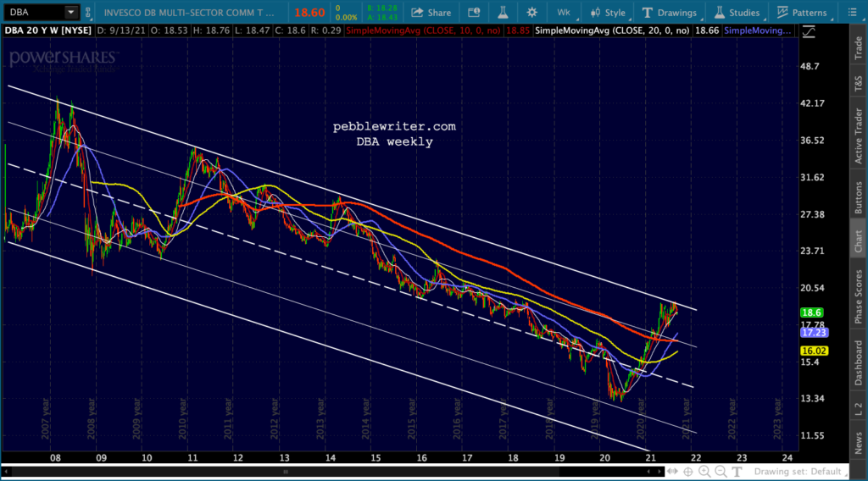Viewport: 868px width, 481px height.
Task: Click the yellow 16.02 price bubble
Action: 814,351
